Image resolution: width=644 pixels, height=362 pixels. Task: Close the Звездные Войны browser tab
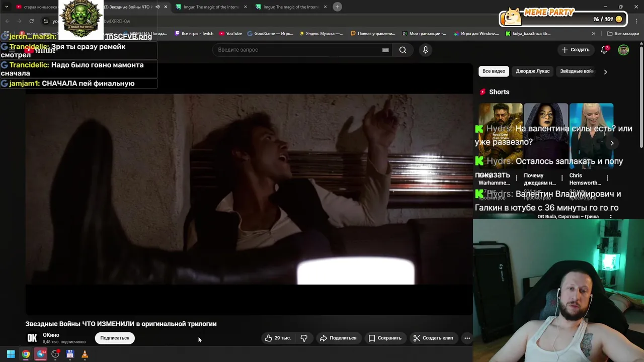point(166,7)
